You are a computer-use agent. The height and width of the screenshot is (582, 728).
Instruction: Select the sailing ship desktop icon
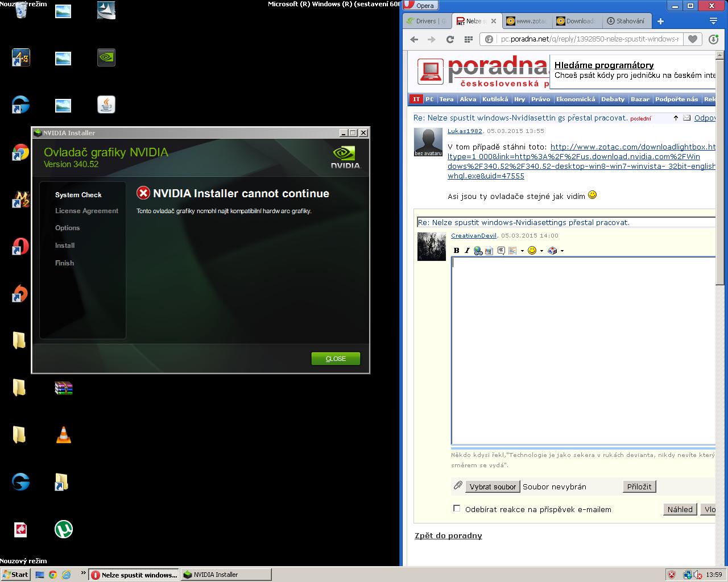[106, 10]
